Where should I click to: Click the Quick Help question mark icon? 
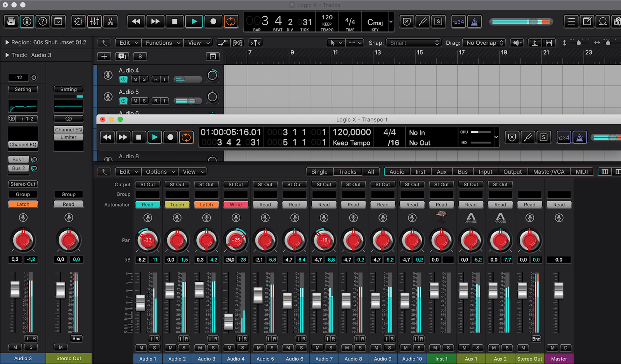pos(43,22)
